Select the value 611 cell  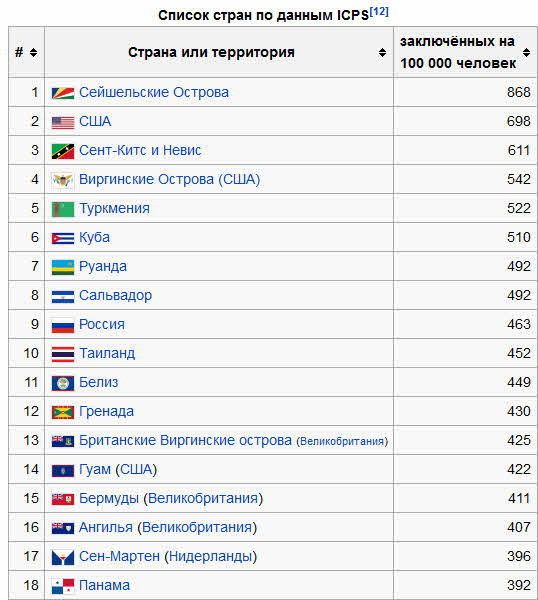(x=518, y=150)
